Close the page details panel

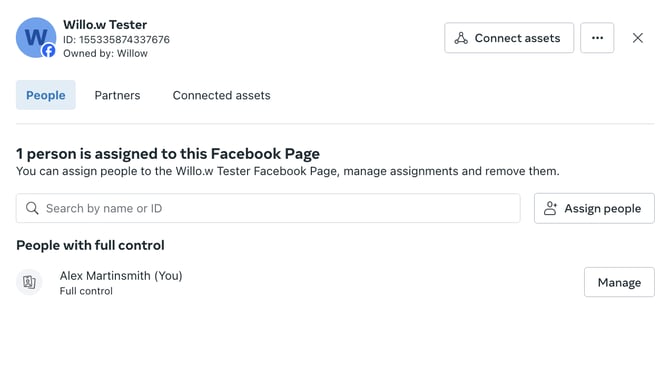point(638,38)
